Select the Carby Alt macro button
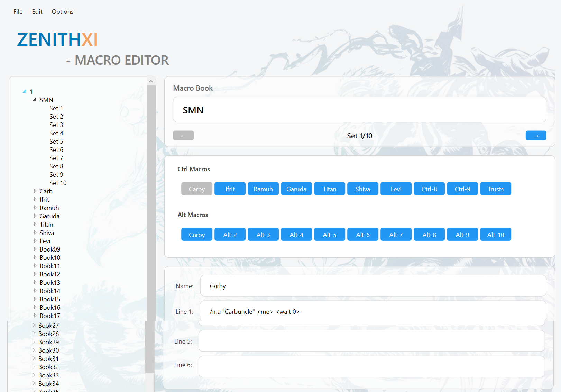Viewport: 561px width, 392px height. tap(197, 235)
